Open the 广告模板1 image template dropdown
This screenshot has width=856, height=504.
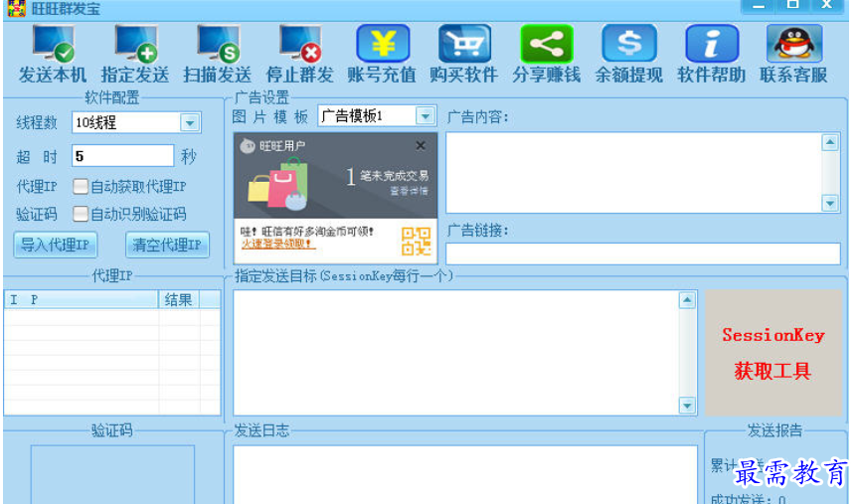(425, 115)
